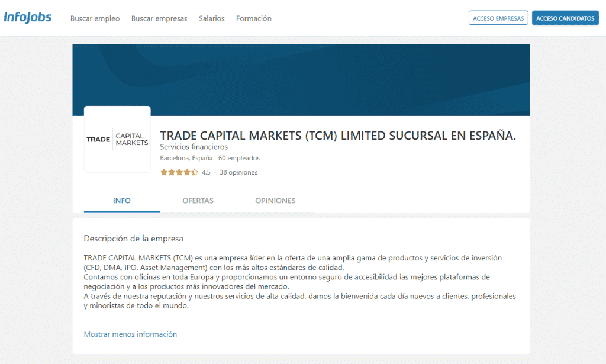Open the Salarios section
Image resolution: width=606 pixels, height=364 pixels.
211,18
